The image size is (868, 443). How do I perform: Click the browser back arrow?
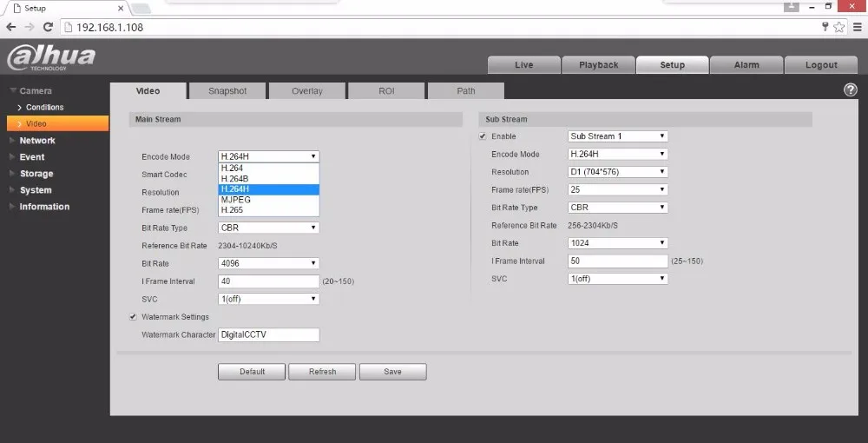tap(11, 27)
